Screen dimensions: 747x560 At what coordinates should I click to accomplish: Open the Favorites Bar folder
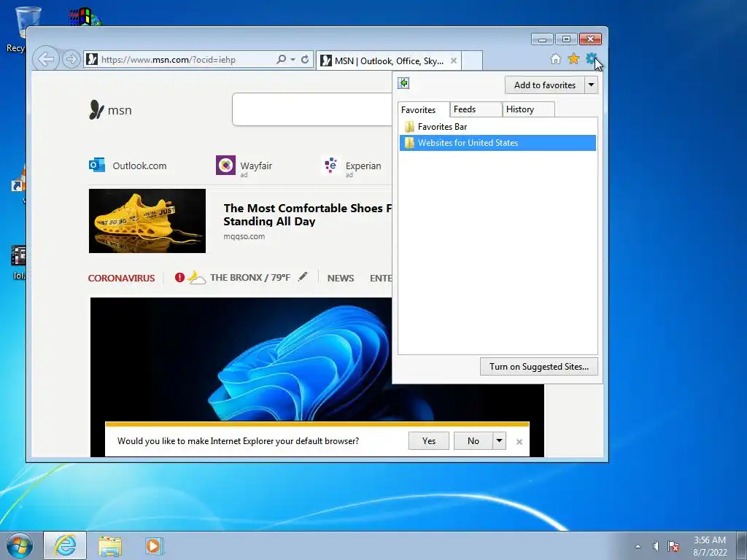[498, 127]
